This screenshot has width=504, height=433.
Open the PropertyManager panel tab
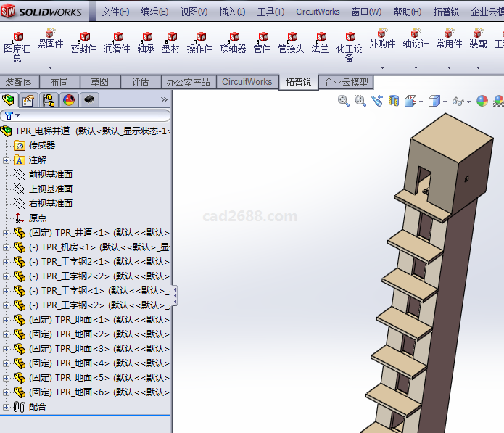point(28,100)
